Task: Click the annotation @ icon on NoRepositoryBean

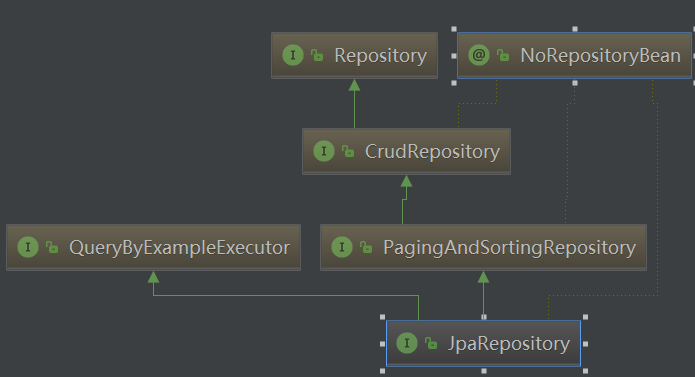Action: [x=479, y=55]
